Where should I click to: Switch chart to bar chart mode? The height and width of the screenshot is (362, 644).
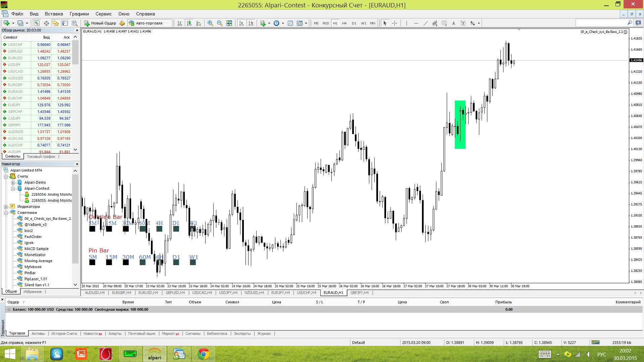tap(180, 23)
